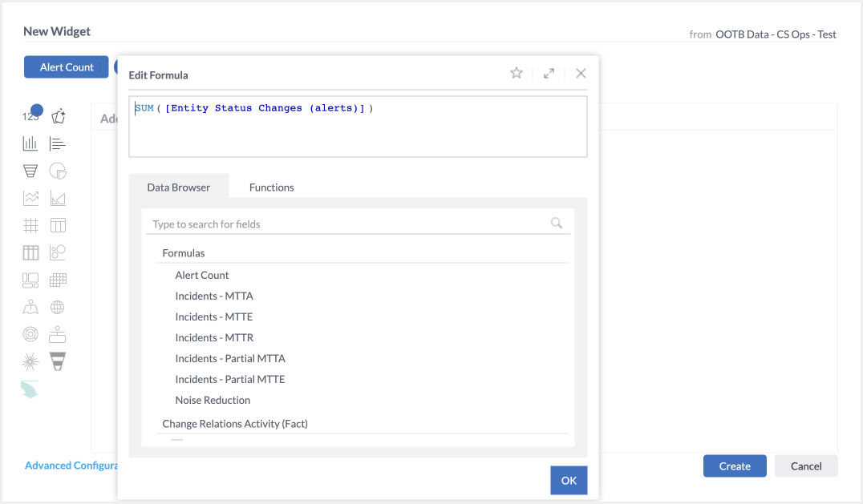Star the formula as a favorite
Viewport: 863px width, 504px height.
517,73
